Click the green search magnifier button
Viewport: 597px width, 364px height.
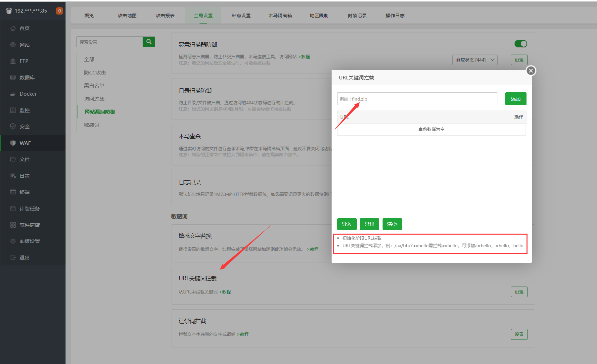click(149, 42)
